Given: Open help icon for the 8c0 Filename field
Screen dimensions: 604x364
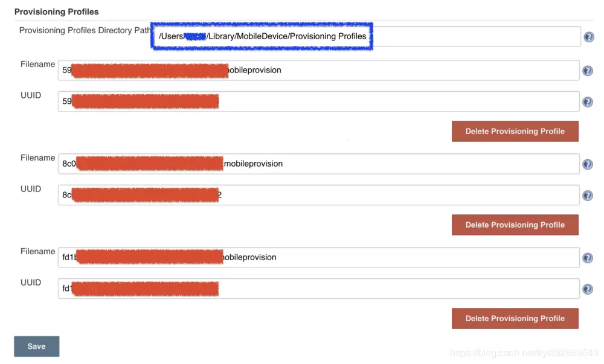Looking at the screenshot, I should click(x=588, y=164).
